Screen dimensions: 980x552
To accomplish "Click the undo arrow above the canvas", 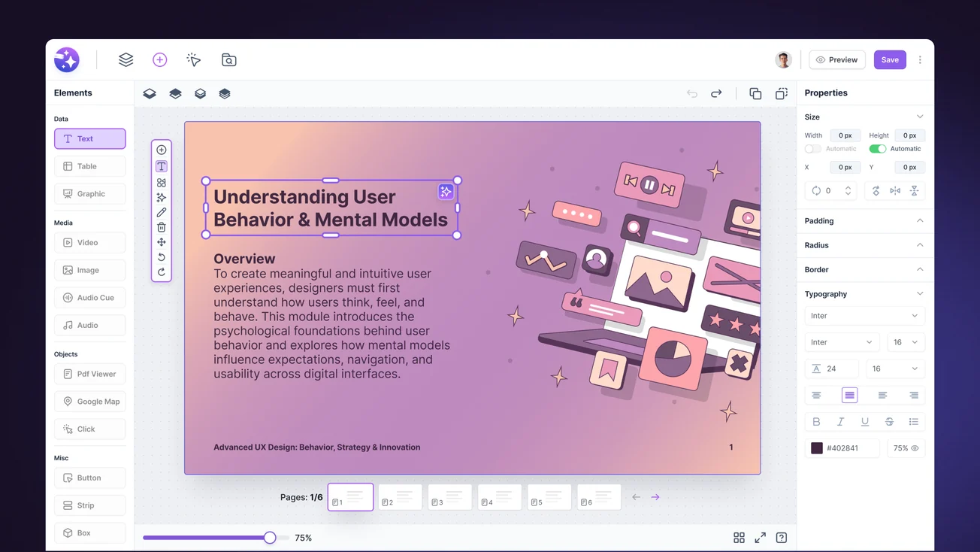I will pos(692,93).
